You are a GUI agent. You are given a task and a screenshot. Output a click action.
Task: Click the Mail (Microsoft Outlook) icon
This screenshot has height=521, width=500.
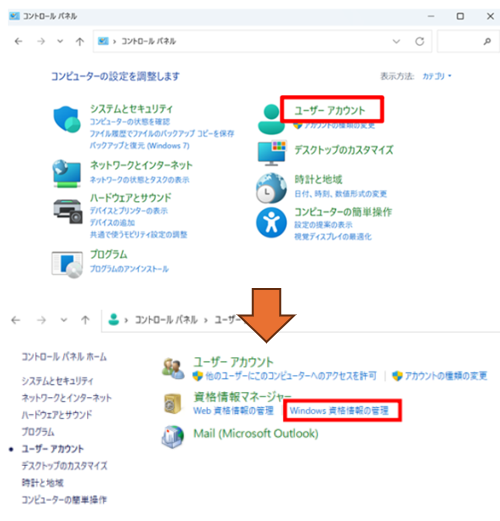tap(173, 437)
